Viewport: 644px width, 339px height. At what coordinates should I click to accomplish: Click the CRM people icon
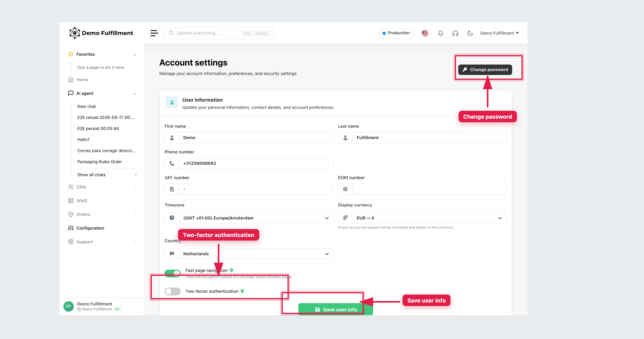coord(71,187)
